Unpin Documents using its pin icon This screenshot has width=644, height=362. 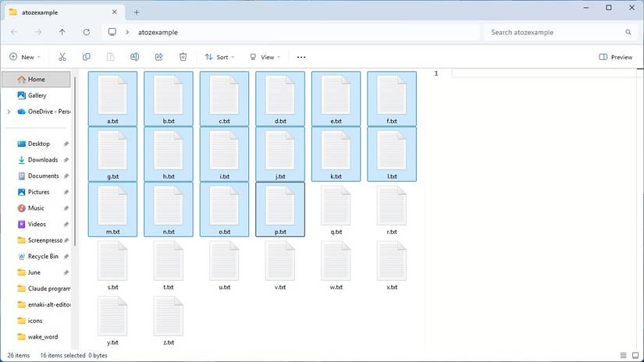pyautogui.click(x=66, y=176)
